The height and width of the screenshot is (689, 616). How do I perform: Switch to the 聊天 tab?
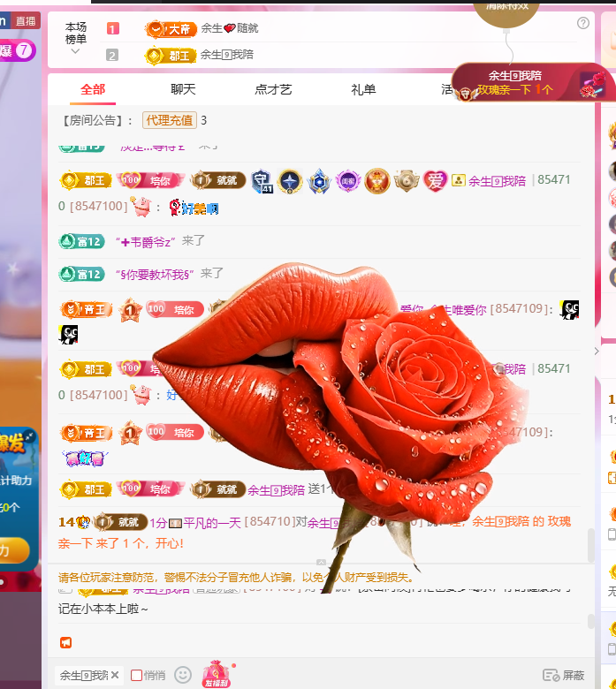point(183,89)
